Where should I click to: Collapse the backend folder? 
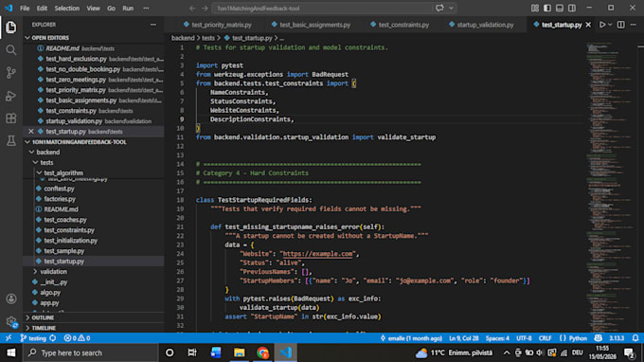[31, 153]
